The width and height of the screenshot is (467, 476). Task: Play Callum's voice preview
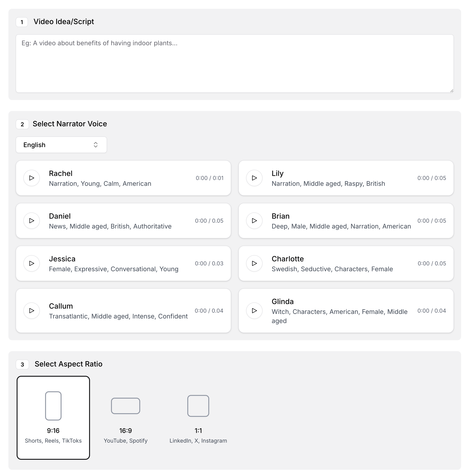click(31, 311)
